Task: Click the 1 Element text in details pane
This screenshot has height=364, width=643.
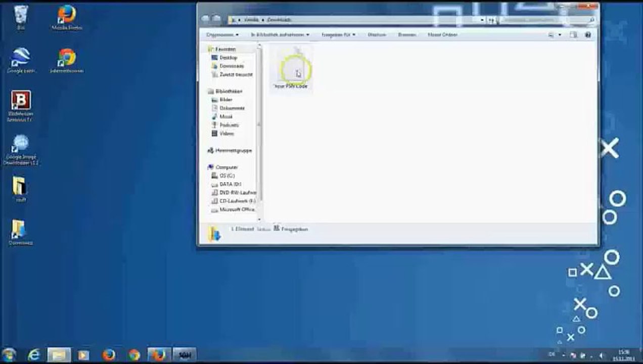Action: click(242, 229)
